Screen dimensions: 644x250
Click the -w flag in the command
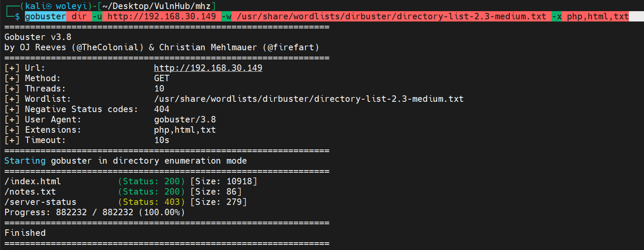point(226,17)
